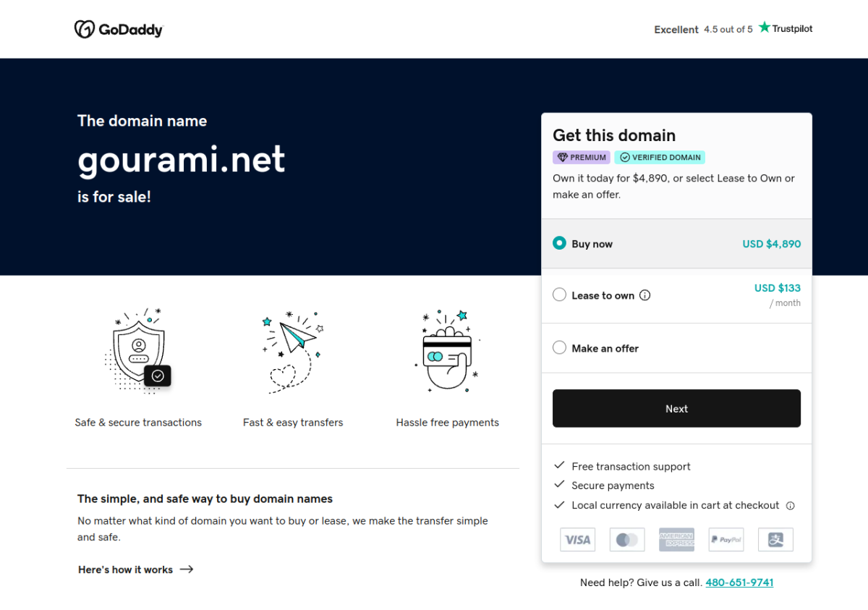Viewport: 868px width, 610px height.
Task: Call the 480-651-9741 support number link
Action: point(739,583)
